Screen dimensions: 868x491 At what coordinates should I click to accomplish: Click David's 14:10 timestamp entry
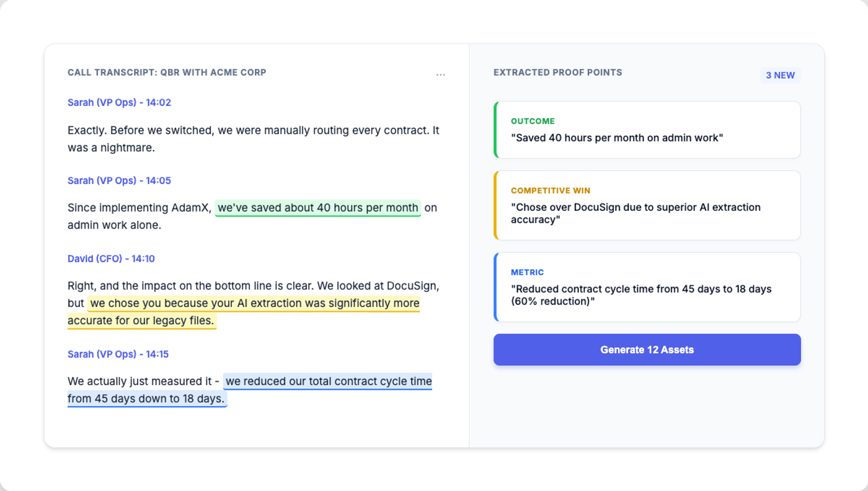pyautogui.click(x=111, y=259)
